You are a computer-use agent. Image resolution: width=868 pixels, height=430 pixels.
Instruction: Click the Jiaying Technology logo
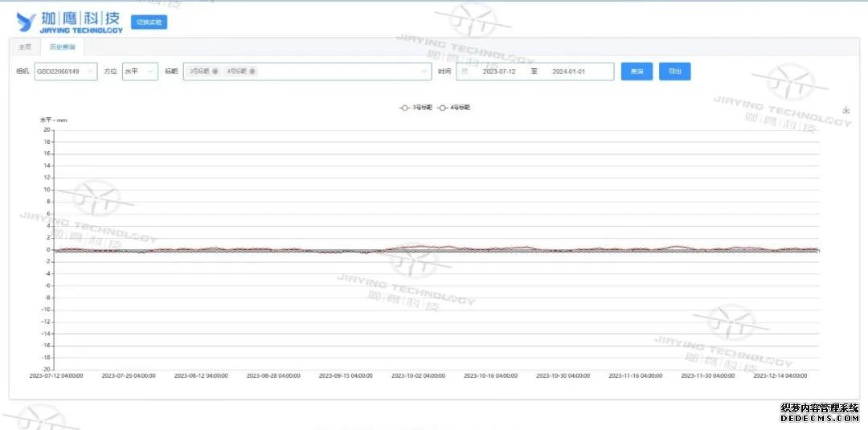(70, 22)
